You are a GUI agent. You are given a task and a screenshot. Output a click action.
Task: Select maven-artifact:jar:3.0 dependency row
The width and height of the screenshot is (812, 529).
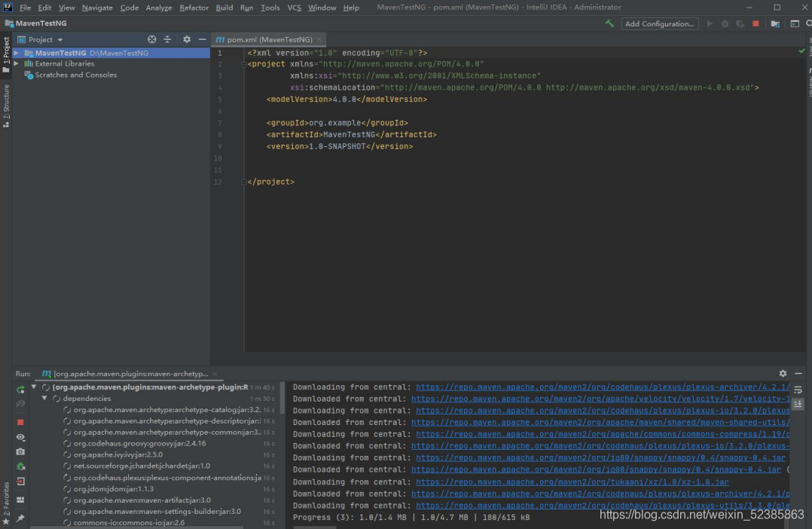142,500
